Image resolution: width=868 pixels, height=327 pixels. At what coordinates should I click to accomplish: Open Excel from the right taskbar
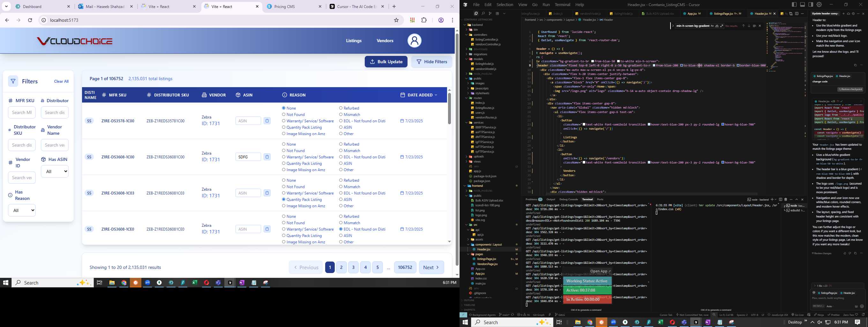click(x=661, y=322)
